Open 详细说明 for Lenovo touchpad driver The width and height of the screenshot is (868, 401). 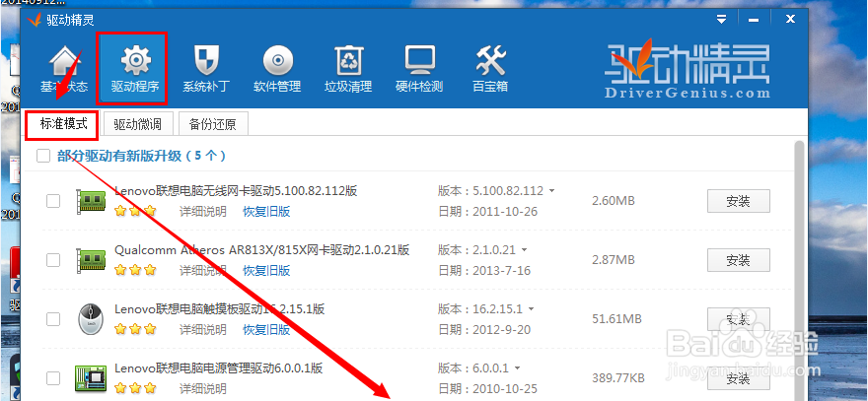202,330
